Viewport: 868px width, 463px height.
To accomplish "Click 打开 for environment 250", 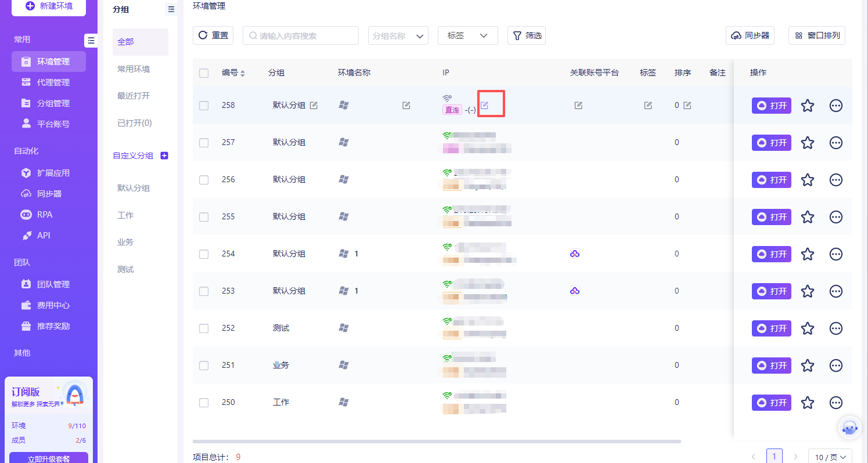I will (x=772, y=403).
